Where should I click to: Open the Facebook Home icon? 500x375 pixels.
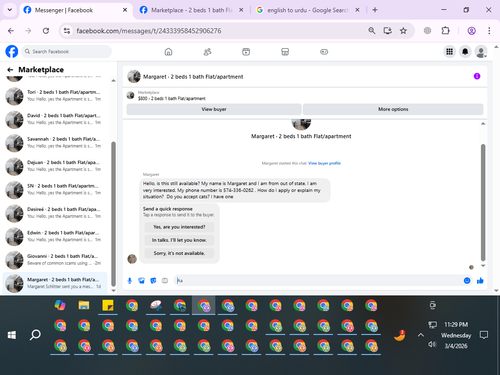pos(168,52)
